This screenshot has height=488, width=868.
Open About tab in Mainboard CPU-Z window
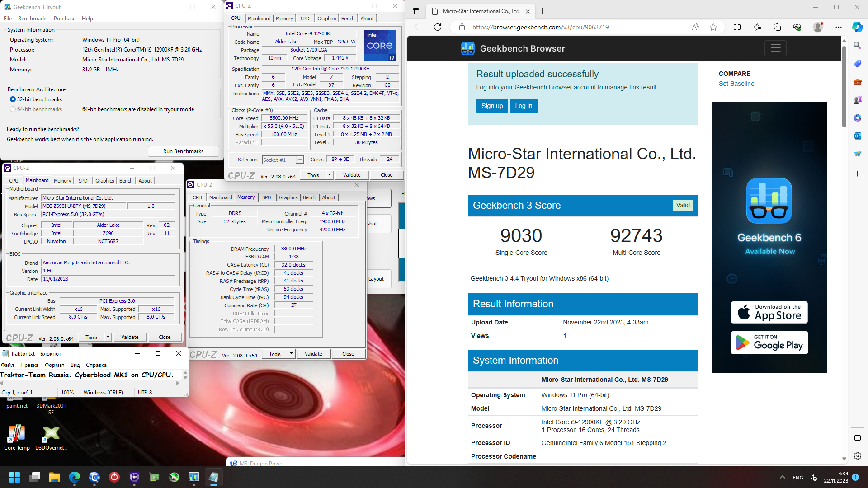[x=145, y=181]
